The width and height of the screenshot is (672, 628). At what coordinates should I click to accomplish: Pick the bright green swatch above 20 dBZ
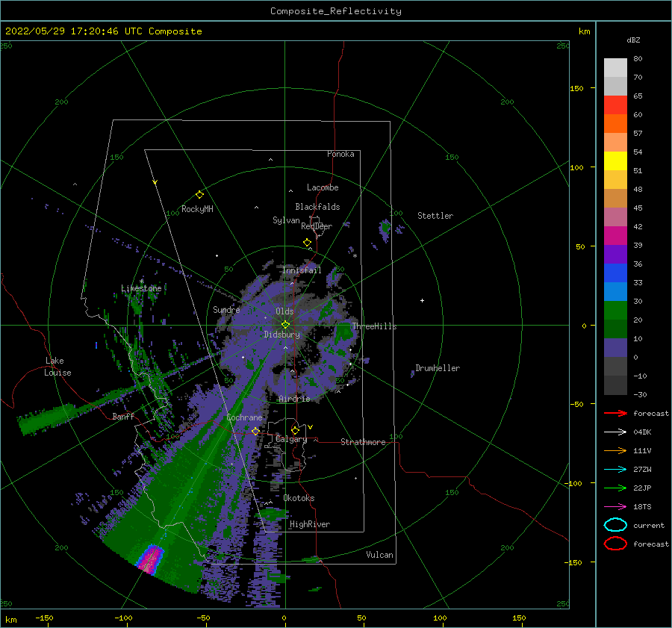tap(615, 311)
